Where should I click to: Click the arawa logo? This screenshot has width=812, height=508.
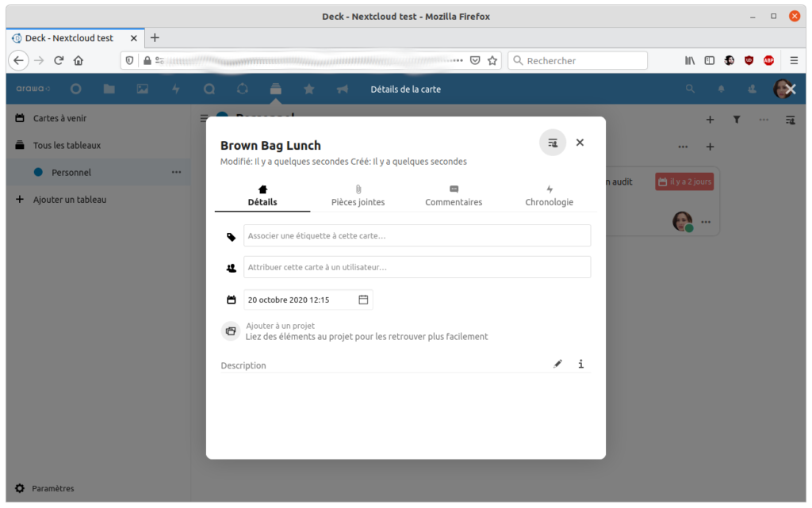coord(33,89)
